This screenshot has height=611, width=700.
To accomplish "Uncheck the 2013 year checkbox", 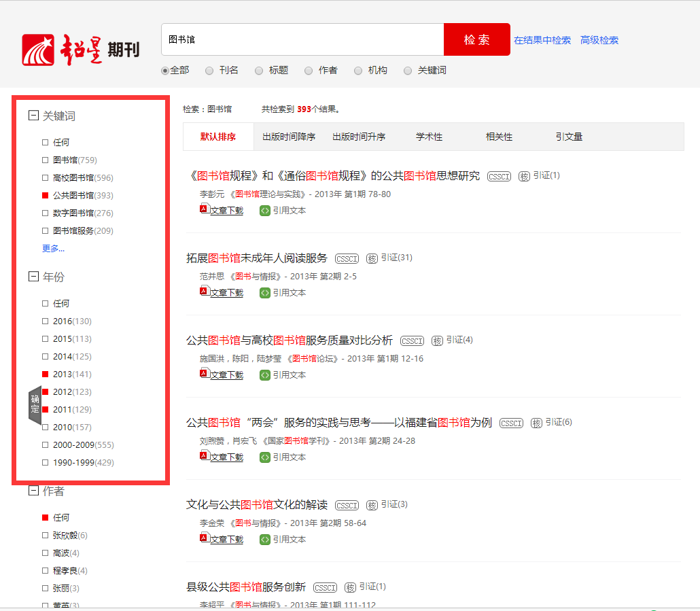I will point(46,374).
